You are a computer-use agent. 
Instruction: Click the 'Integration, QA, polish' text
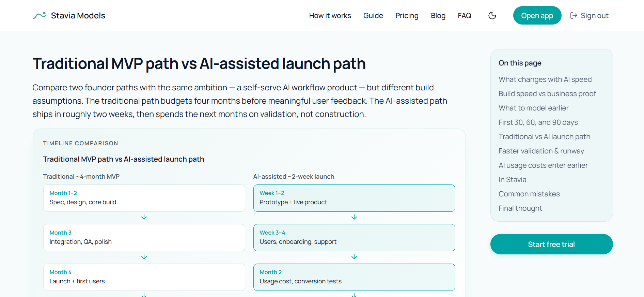80,242
